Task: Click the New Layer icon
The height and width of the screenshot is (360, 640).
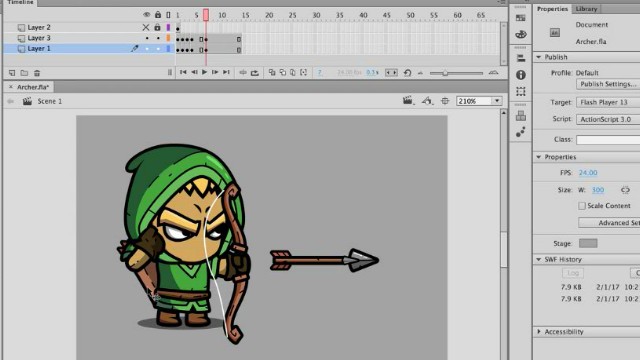Action: (x=12, y=73)
